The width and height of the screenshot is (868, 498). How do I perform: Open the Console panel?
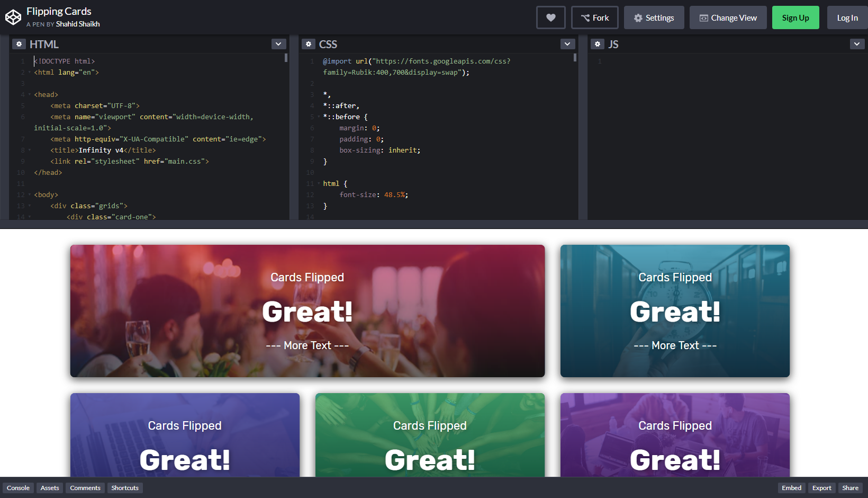(18, 488)
